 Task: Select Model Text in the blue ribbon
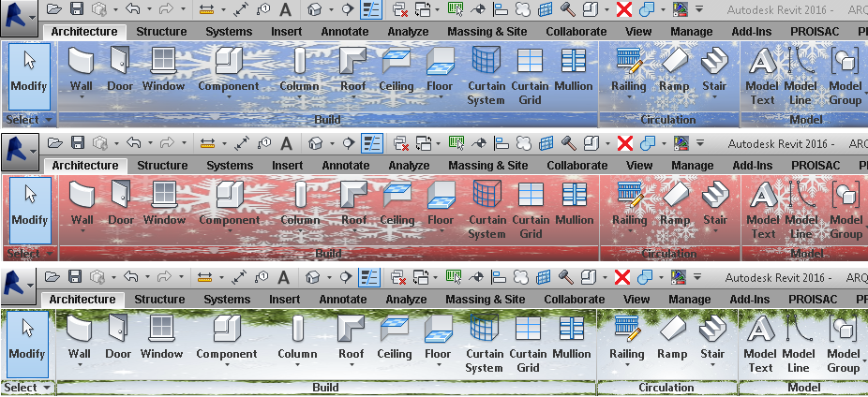point(762,76)
